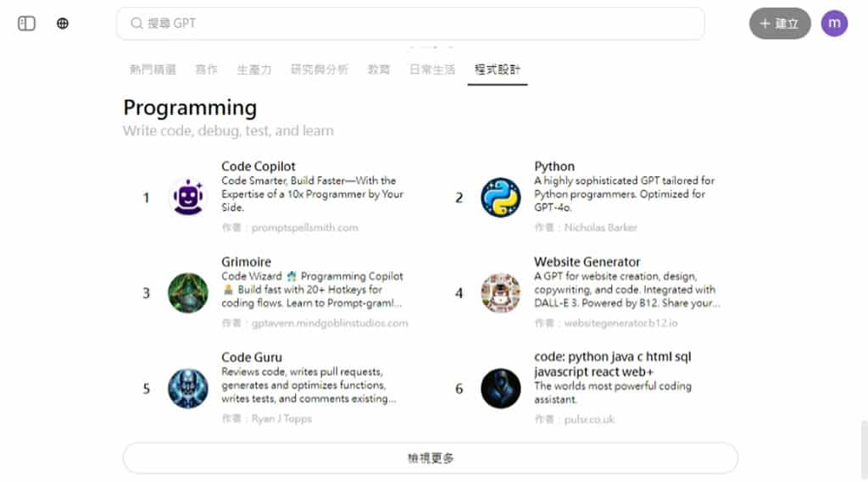Viewport: 868px width, 482px height.
Task: Open the Code Guru avatar
Action: [x=188, y=389]
